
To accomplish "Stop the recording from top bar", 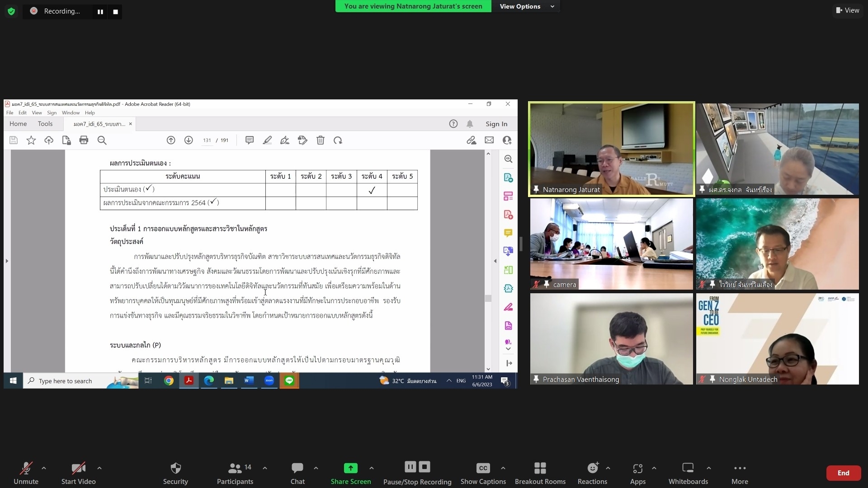I will [x=115, y=12].
